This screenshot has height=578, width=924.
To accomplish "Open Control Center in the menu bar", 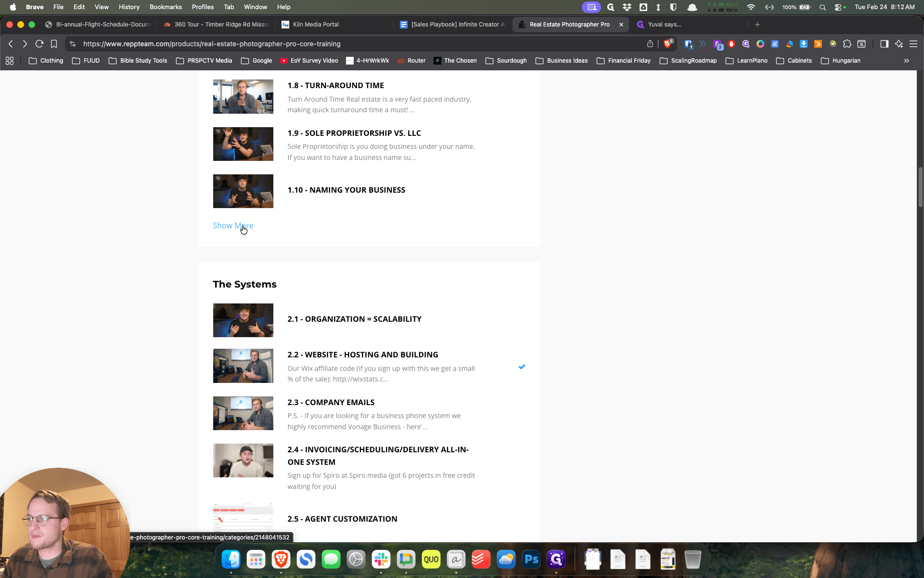I will [x=838, y=7].
